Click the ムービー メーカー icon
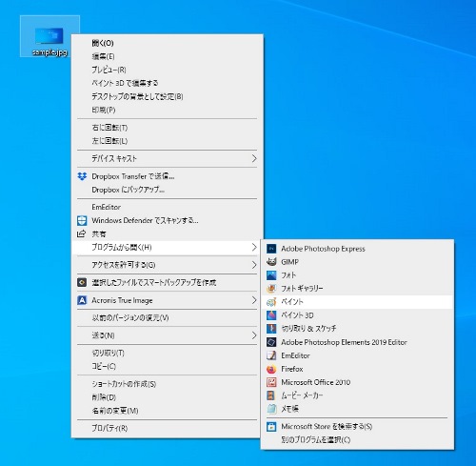The height and width of the screenshot is (466, 476). [x=271, y=395]
